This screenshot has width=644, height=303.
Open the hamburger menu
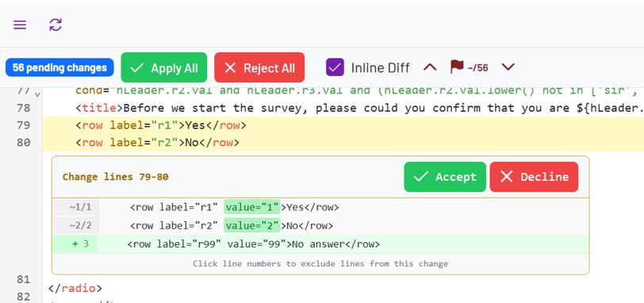click(x=20, y=25)
